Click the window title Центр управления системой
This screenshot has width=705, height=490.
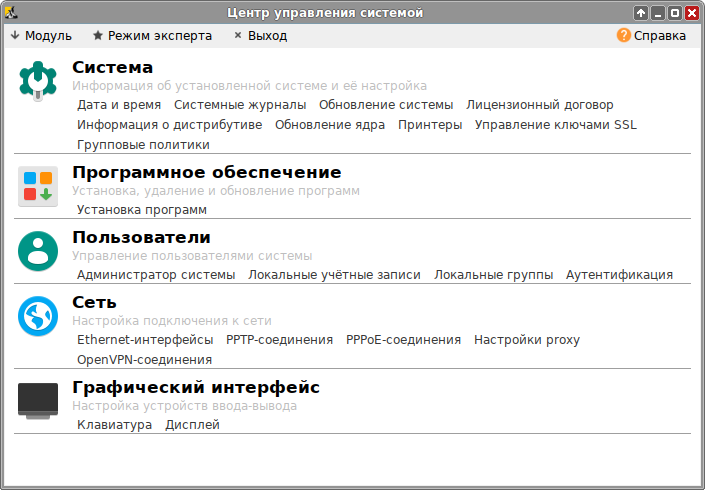325,13
